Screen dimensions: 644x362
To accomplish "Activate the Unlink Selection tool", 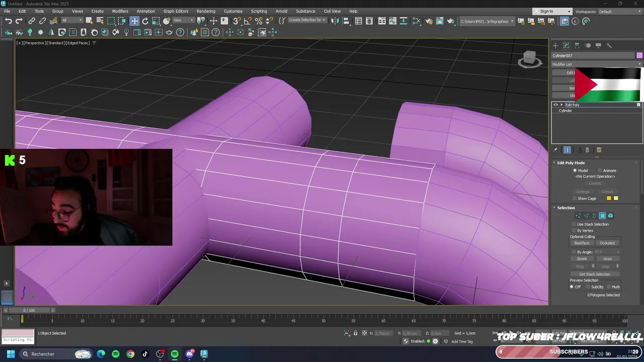I will coord(42,21).
